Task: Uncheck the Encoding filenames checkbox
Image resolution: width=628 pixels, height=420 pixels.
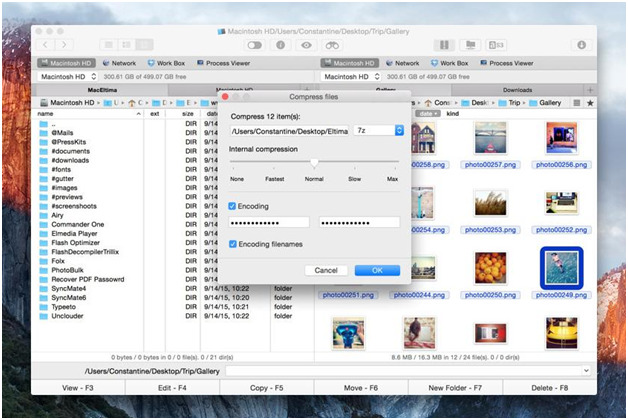Action: point(233,244)
